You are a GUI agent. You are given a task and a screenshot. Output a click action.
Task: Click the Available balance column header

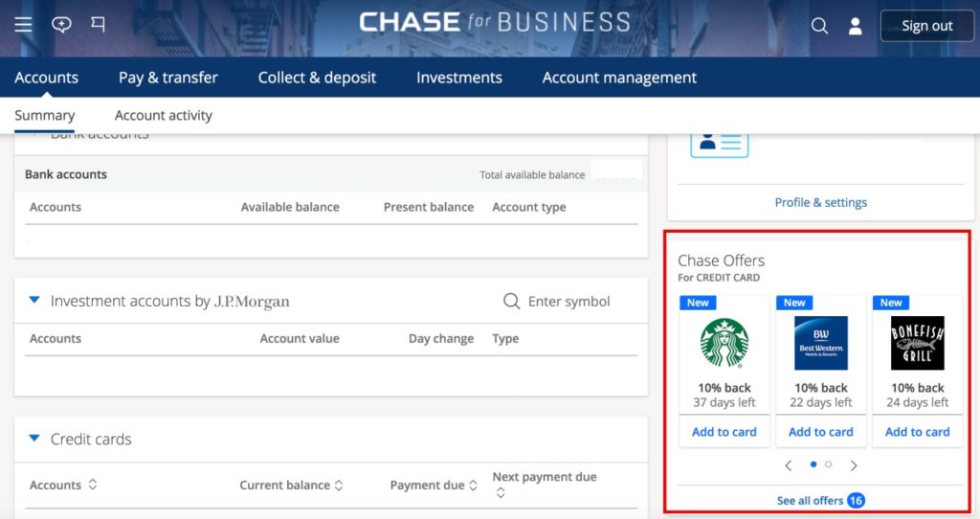pyautogui.click(x=290, y=207)
